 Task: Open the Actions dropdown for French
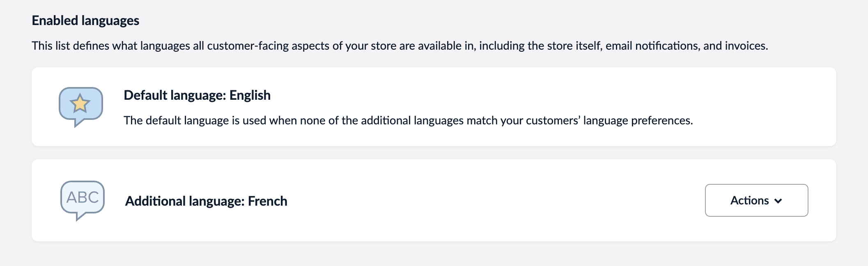tap(756, 201)
